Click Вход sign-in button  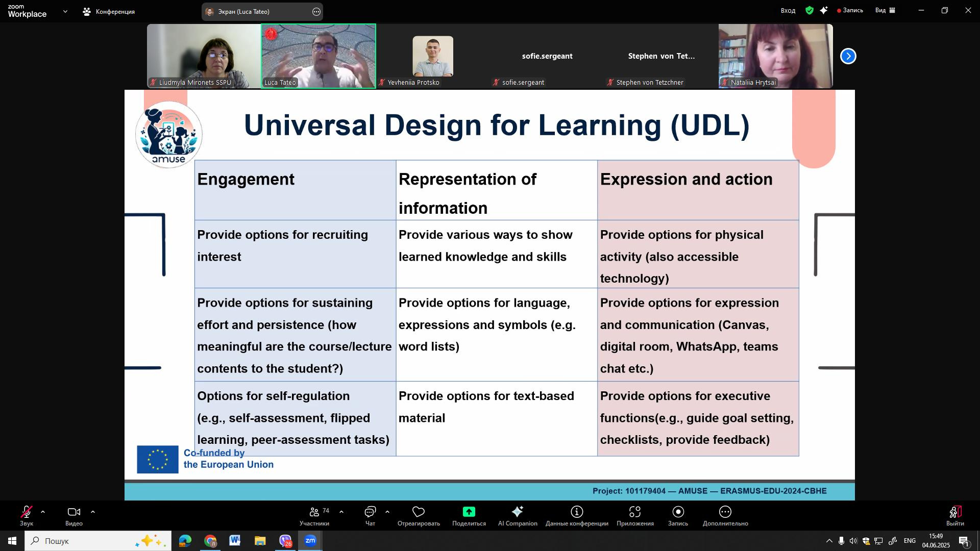coord(788,10)
